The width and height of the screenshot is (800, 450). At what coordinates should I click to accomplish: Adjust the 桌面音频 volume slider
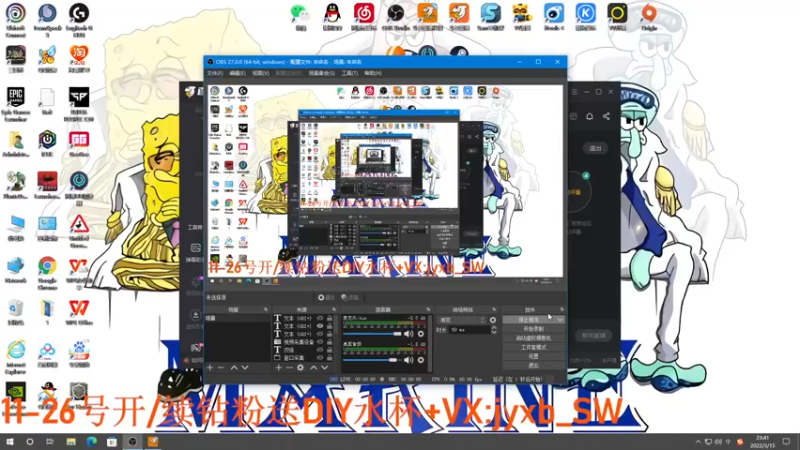[371, 360]
